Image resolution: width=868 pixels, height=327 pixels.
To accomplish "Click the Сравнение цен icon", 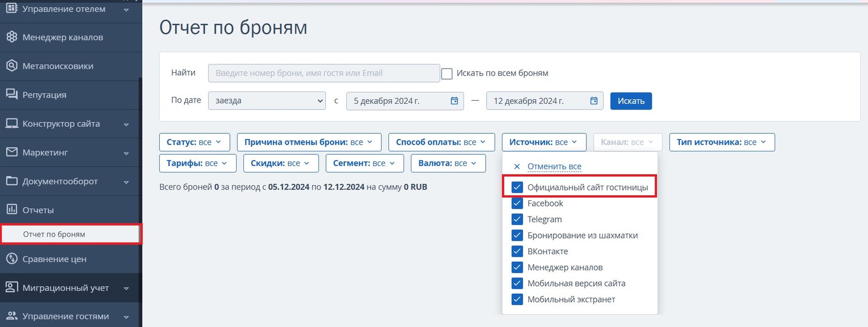I will point(11,259).
